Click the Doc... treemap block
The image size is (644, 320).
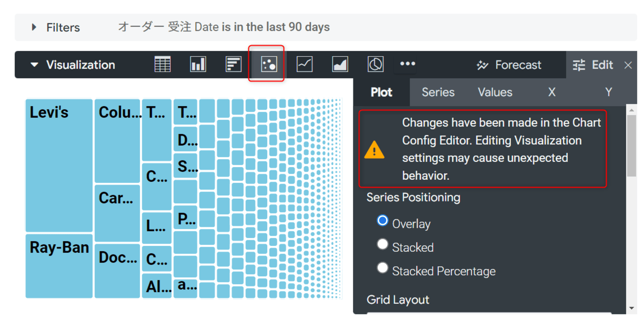point(117,271)
